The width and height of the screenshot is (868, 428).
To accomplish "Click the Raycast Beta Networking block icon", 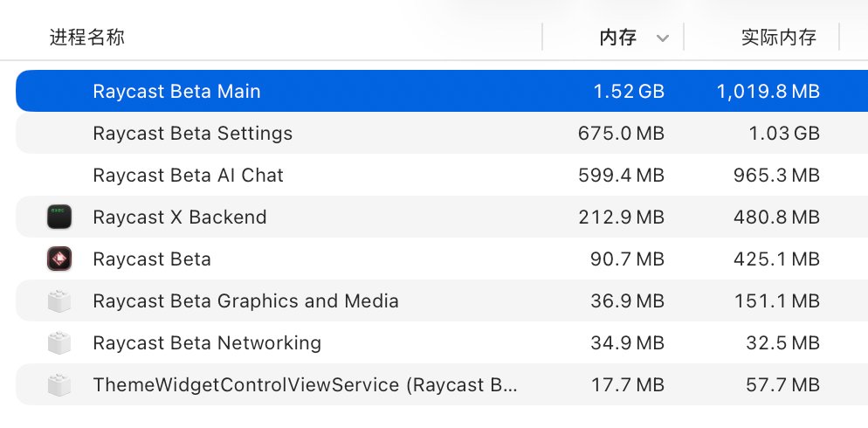I will (59, 342).
